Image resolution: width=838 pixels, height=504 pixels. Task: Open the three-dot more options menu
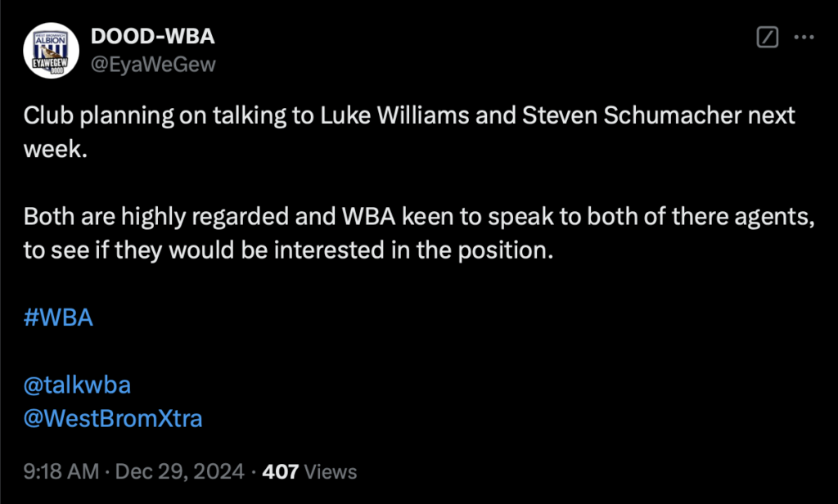[x=805, y=38]
